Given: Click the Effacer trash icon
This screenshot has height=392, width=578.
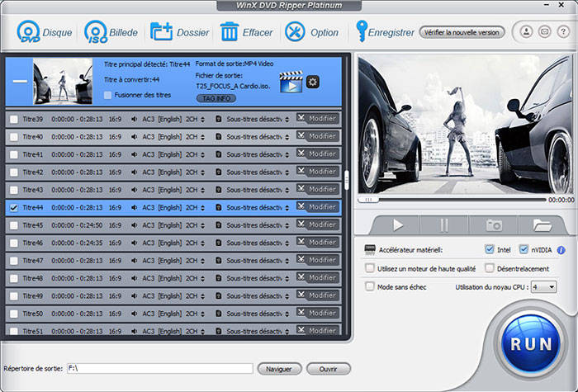Looking at the screenshot, I should coord(230,33).
